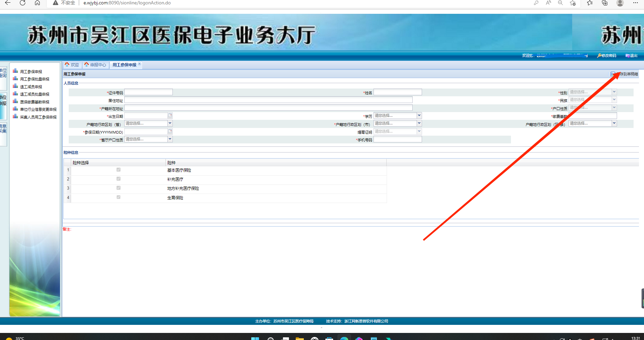The image size is (644, 340).
Task: Click the 缴费基数 input field
Action: (x=593, y=115)
